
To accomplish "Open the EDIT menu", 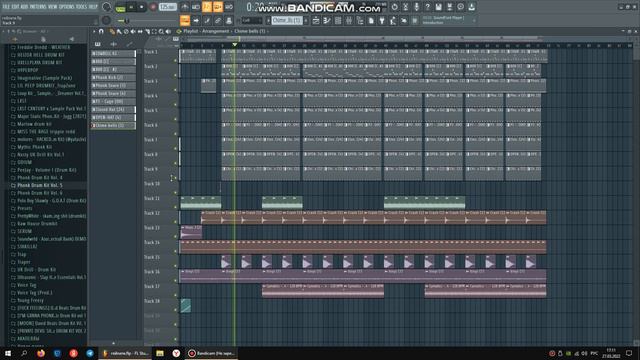I will click(15, 7).
